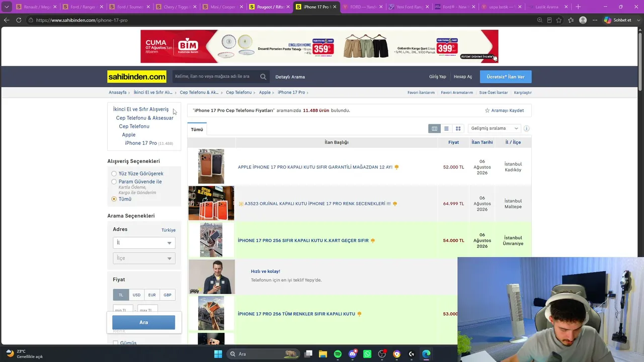Select the Tümü results tab
644x362 pixels.
click(197, 129)
